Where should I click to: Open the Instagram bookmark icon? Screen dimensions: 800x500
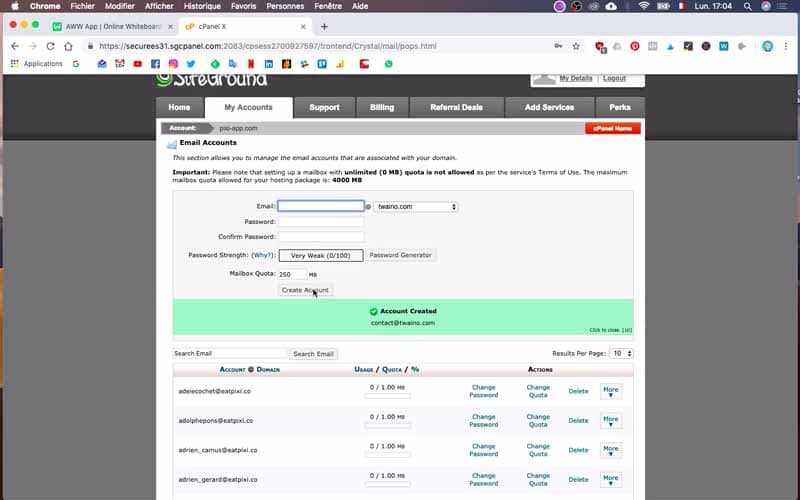pyautogui.click(x=173, y=64)
